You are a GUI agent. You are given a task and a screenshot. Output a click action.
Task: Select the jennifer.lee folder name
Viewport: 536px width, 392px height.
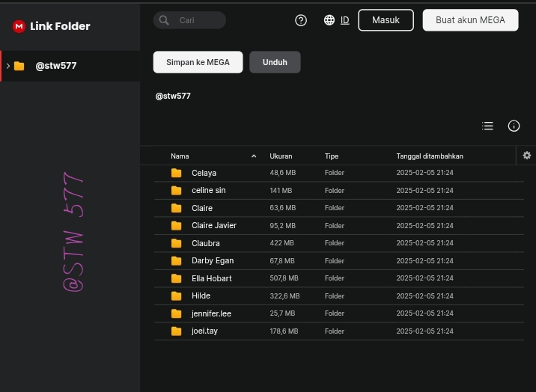(x=211, y=313)
